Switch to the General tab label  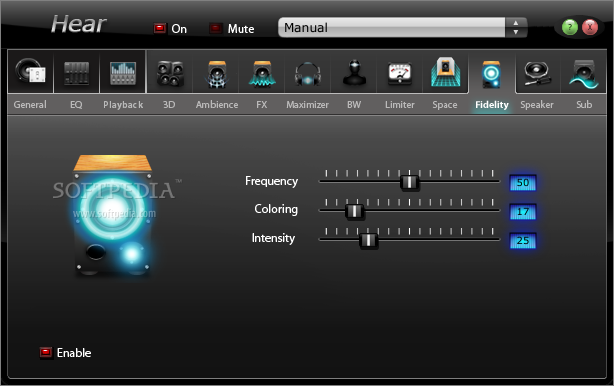click(x=30, y=105)
